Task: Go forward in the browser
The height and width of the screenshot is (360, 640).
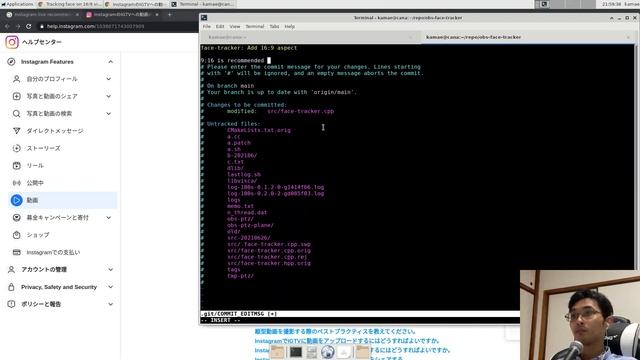Action: [x=18, y=26]
